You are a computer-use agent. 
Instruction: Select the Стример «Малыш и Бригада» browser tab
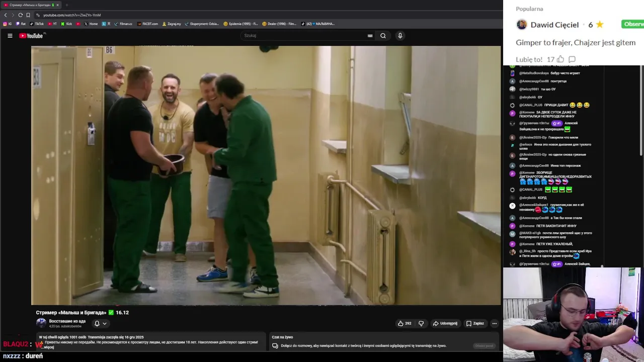click(31, 5)
